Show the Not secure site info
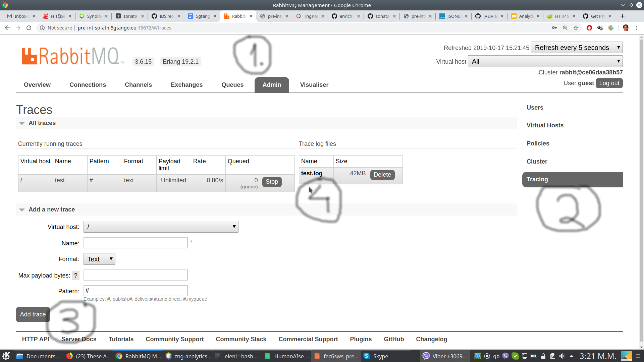The width and height of the screenshot is (644, 362). pyautogui.click(x=56, y=28)
